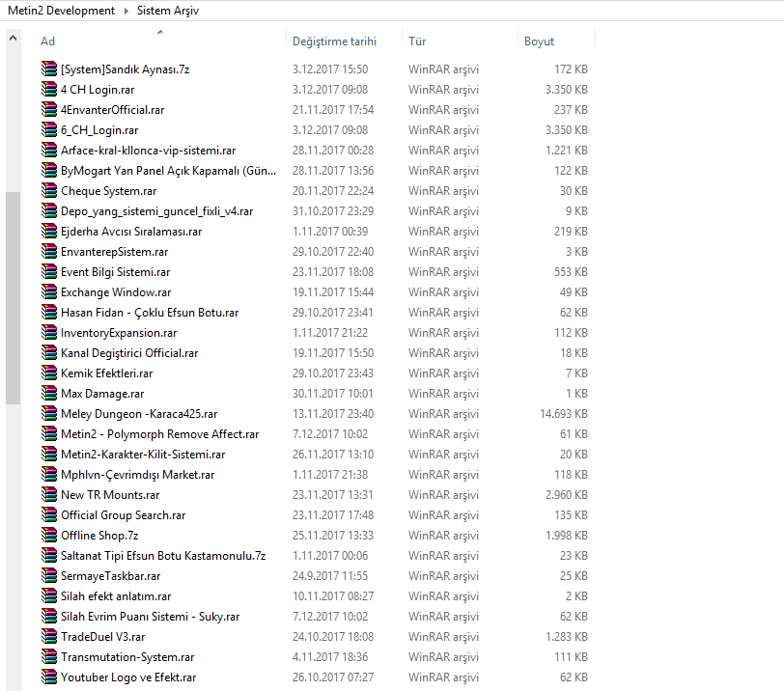784x691 pixels.
Task: Select the file name Silah efekt anlatım.rar
Action: [116, 596]
